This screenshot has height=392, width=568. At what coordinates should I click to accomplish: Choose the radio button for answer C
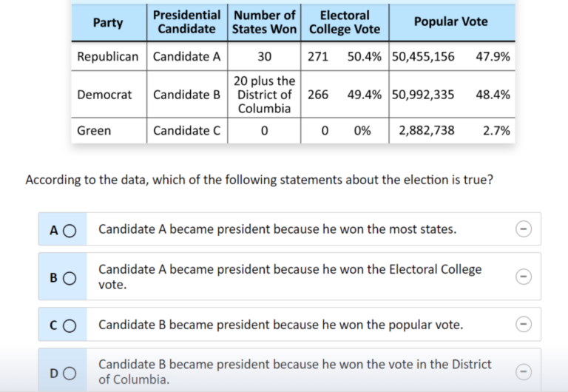[70, 325]
